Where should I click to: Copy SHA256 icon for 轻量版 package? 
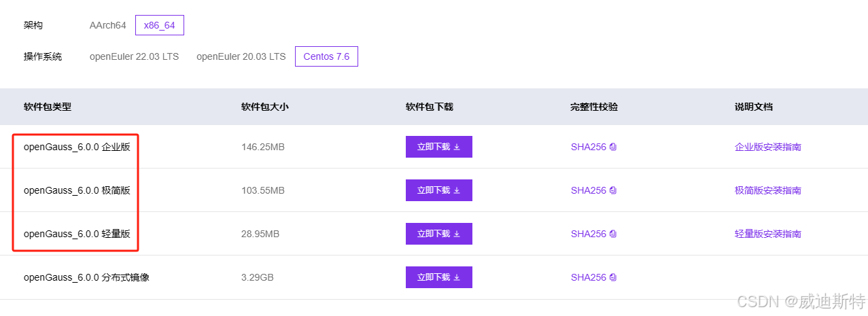pyautogui.click(x=612, y=234)
